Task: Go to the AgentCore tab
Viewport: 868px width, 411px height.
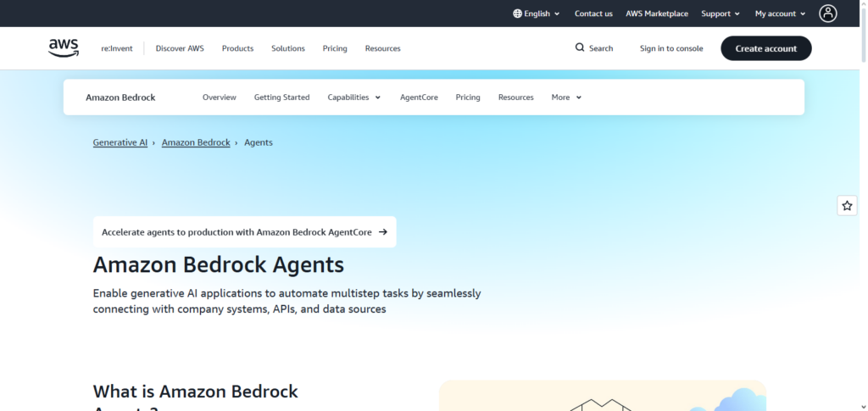Action: [419, 97]
